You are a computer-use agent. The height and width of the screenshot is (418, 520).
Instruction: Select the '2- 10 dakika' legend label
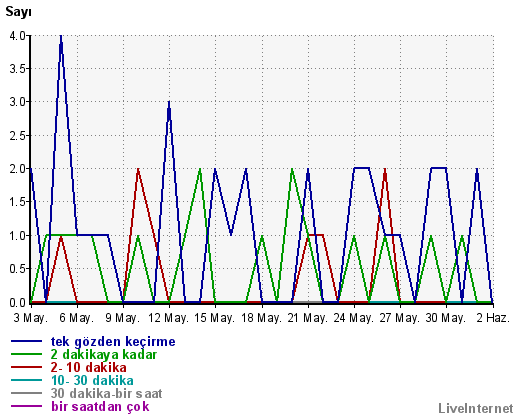(x=89, y=367)
